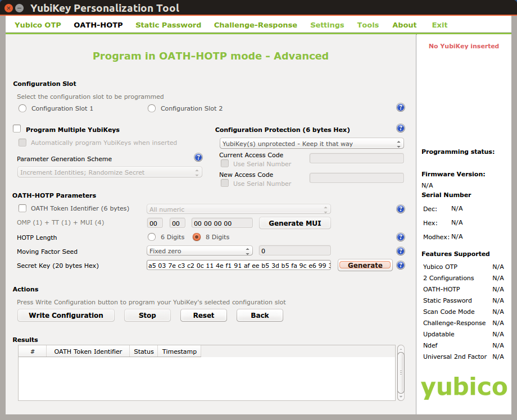This screenshot has width=517, height=420.
Task: Open the Configuration Protection dropdown
Action: point(311,144)
